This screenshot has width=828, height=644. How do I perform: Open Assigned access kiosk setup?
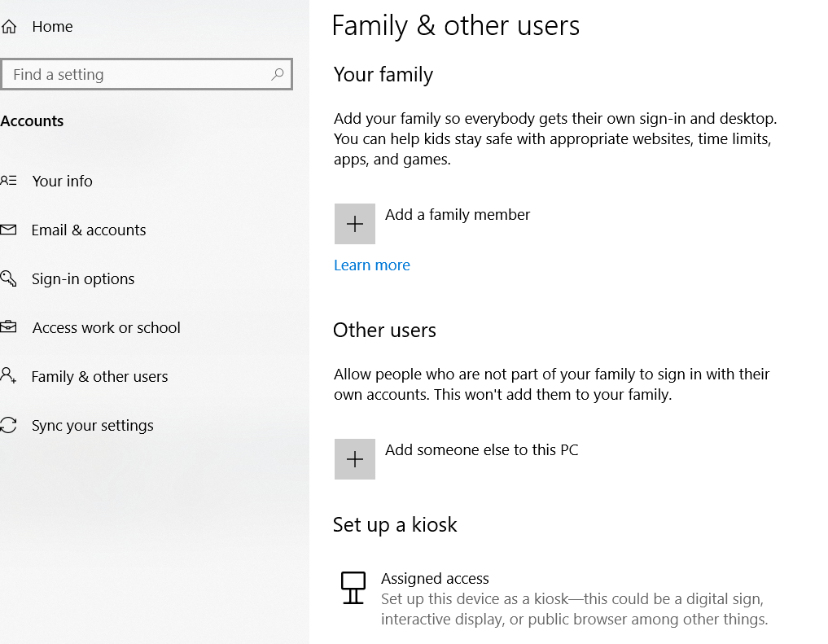436,579
